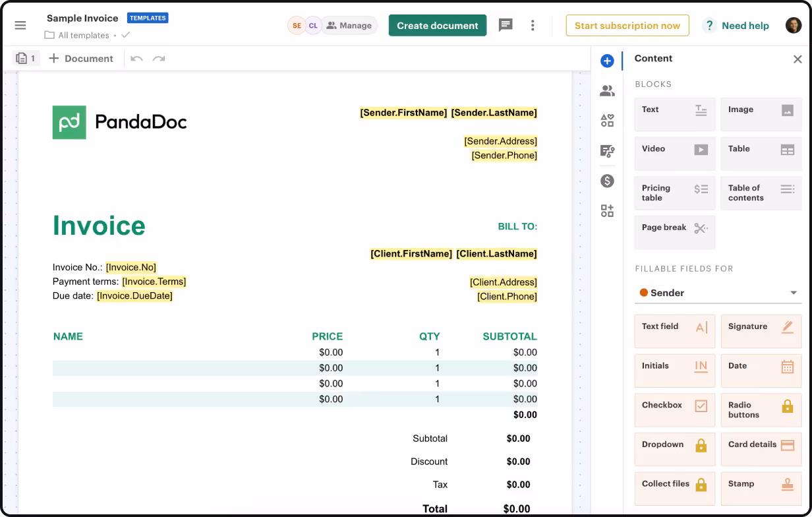The width and height of the screenshot is (812, 517).
Task: Click the redo arrow
Action: (159, 59)
